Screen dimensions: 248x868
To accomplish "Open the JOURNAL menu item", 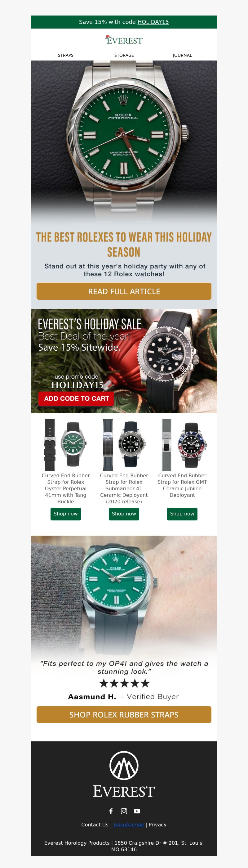I will [182, 55].
